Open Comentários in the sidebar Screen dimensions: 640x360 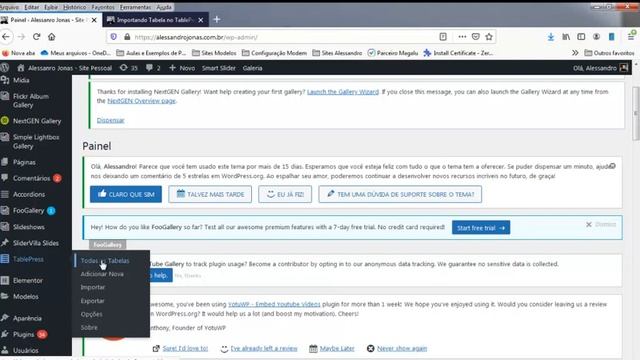tap(31, 178)
